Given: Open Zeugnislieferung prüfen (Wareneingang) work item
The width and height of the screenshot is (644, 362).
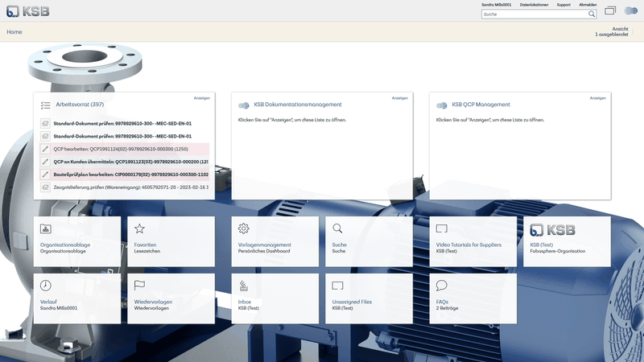Looking at the screenshot, I should pyautogui.click(x=130, y=187).
